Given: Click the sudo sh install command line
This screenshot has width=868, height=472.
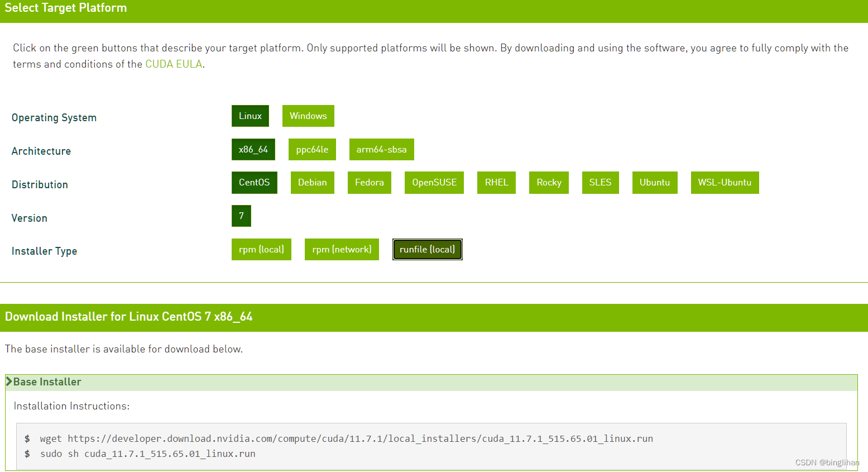Looking at the screenshot, I should point(147,454).
